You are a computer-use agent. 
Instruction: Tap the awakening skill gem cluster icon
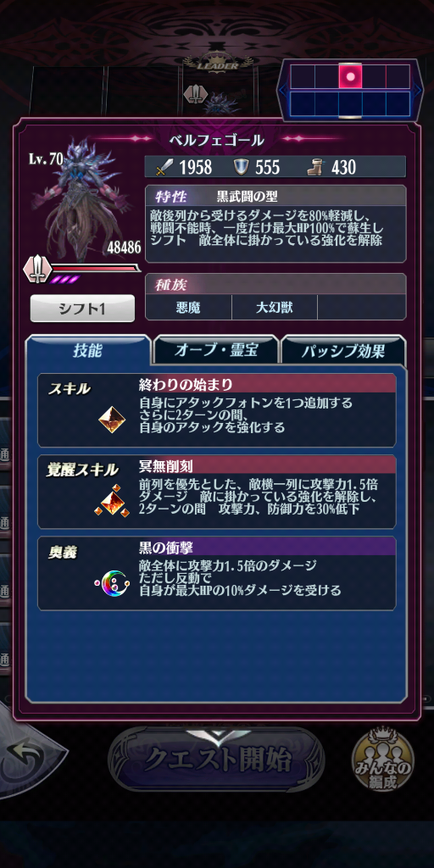(112, 501)
